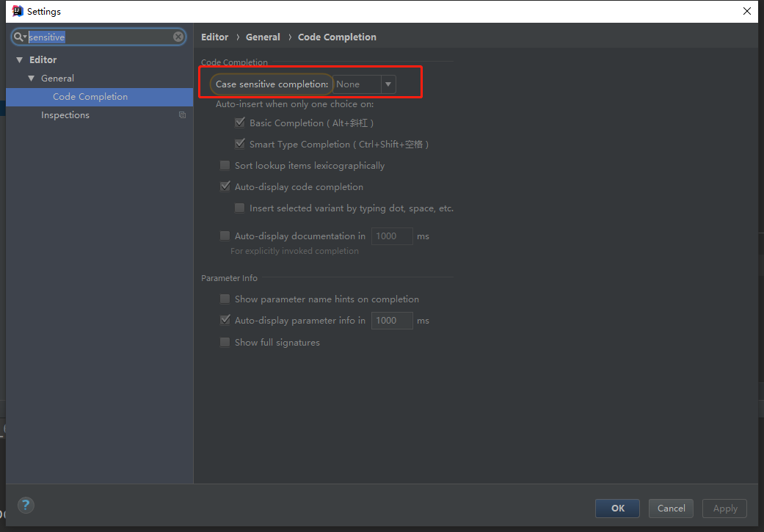Click the Cancel button
This screenshot has width=764, height=532.
pos(671,508)
